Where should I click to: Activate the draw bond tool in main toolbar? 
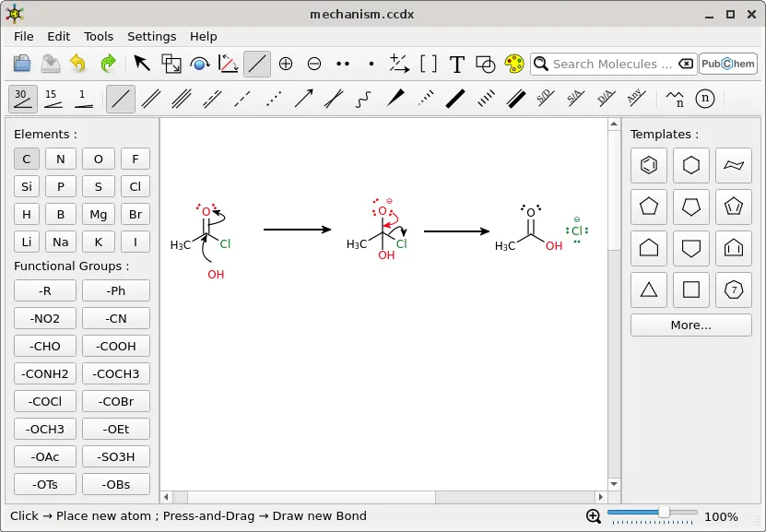(257, 64)
